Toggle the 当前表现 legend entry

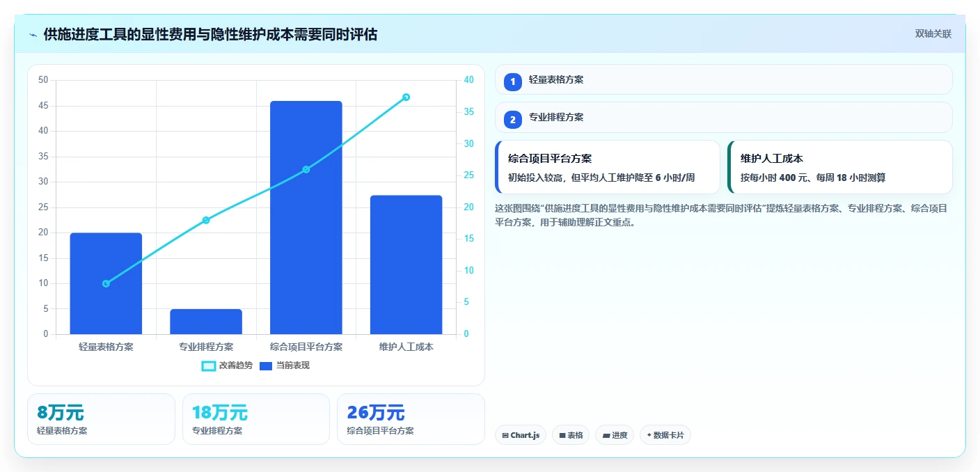[x=284, y=365]
